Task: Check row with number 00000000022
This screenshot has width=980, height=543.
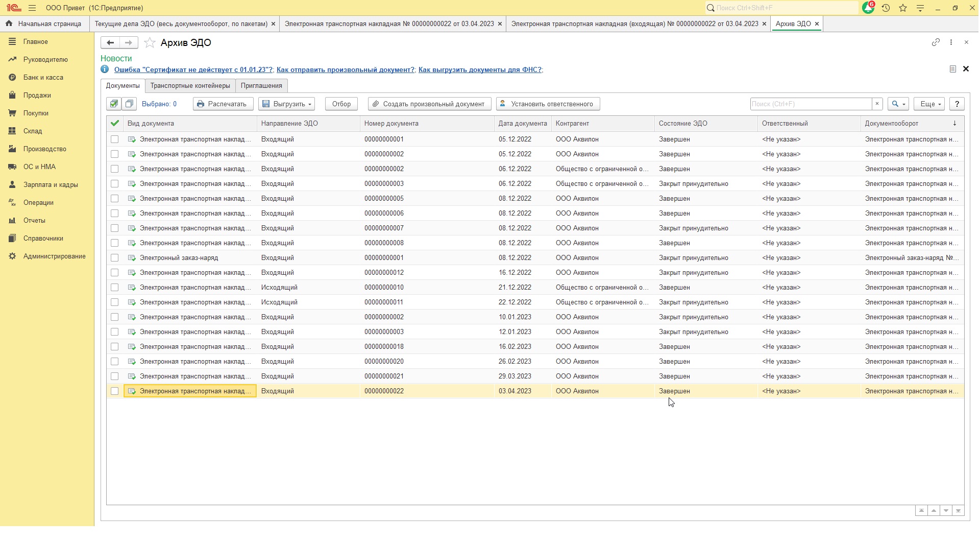Action: coord(114,391)
